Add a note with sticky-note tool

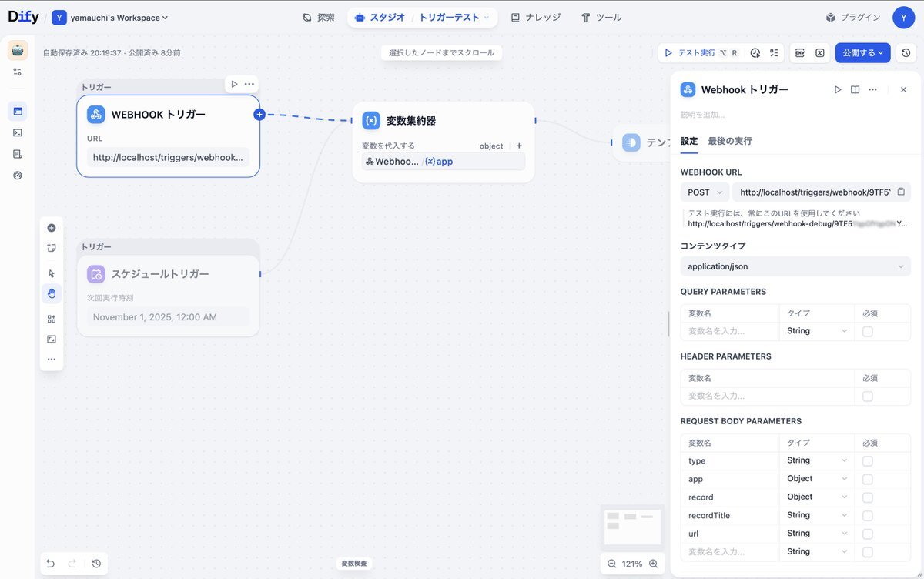[x=52, y=248]
